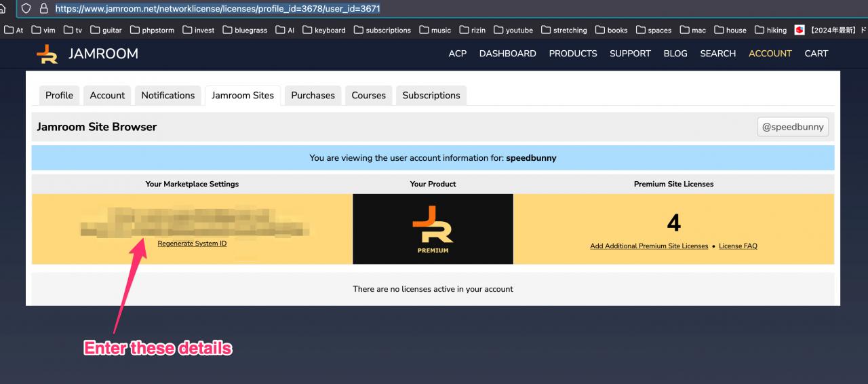Open the mac bookmarks folder

693,30
